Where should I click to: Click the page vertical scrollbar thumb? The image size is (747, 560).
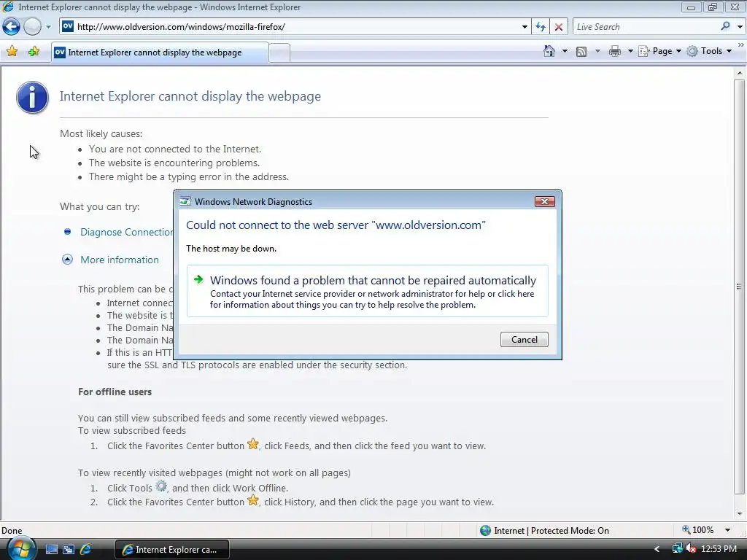click(740, 287)
